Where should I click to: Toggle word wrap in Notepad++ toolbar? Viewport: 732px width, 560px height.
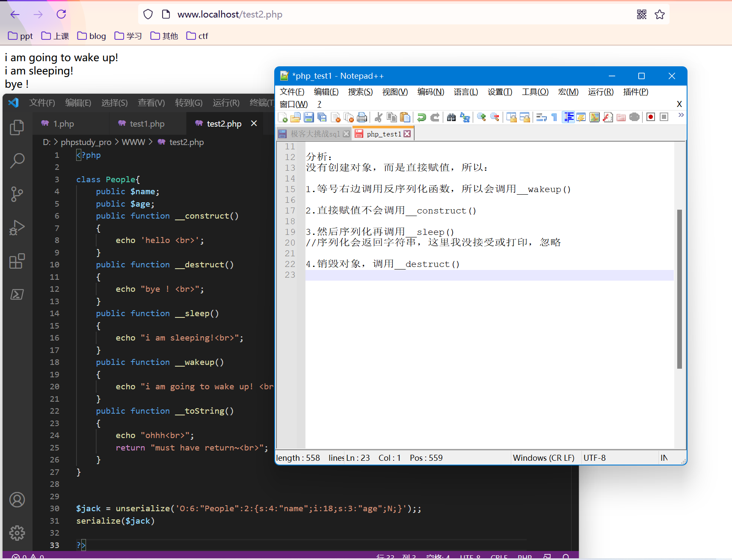coord(541,117)
